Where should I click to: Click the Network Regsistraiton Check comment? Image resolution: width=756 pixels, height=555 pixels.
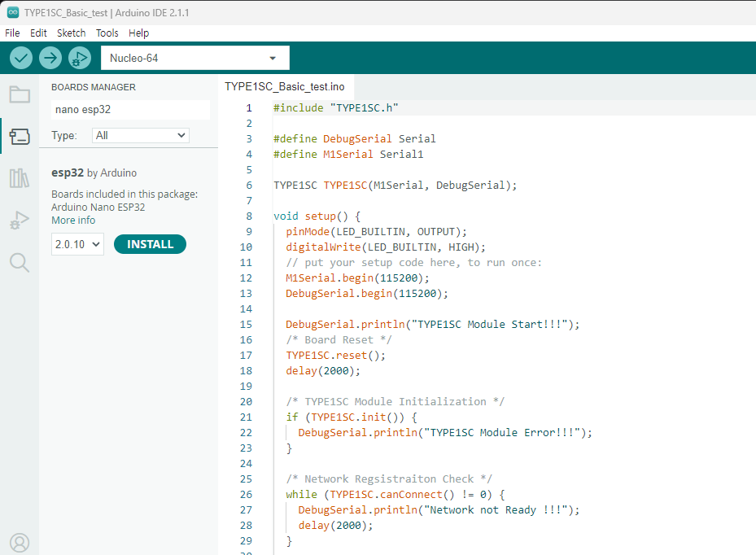click(389, 479)
